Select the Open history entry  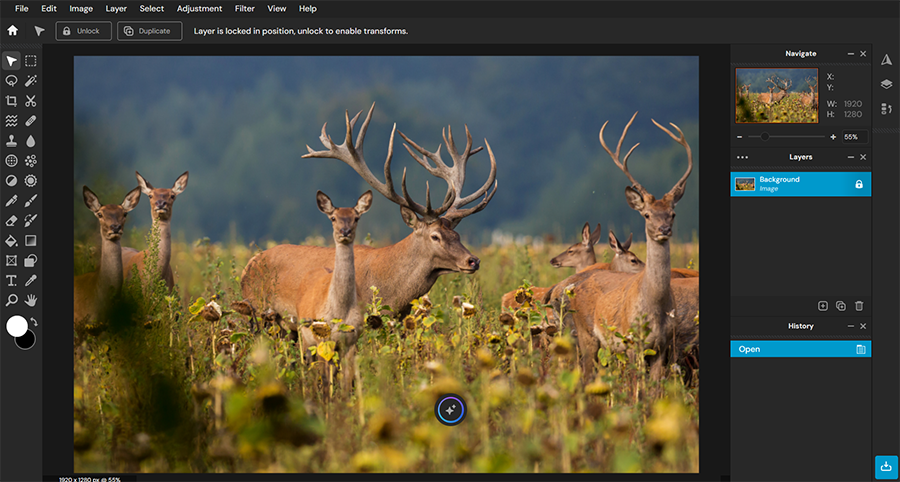tap(801, 349)
